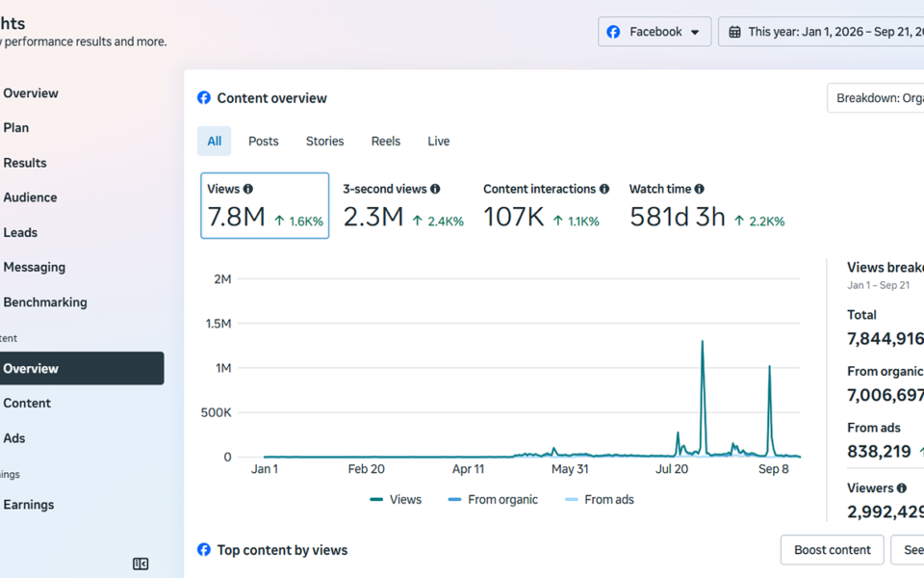924x578 pixels.
Task: Open Benchmarking in the sidebar
Action: point(45,302)
